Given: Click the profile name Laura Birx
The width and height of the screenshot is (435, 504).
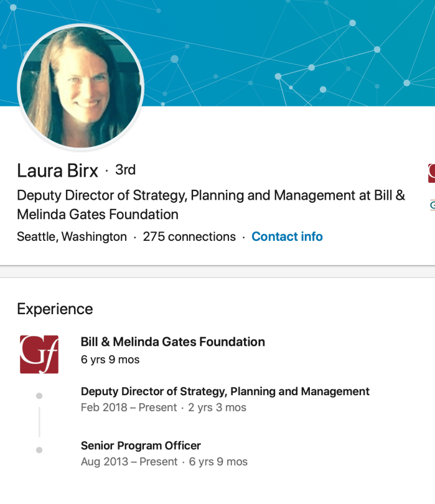Looking at the screenshot, I should tap(57, 170).
